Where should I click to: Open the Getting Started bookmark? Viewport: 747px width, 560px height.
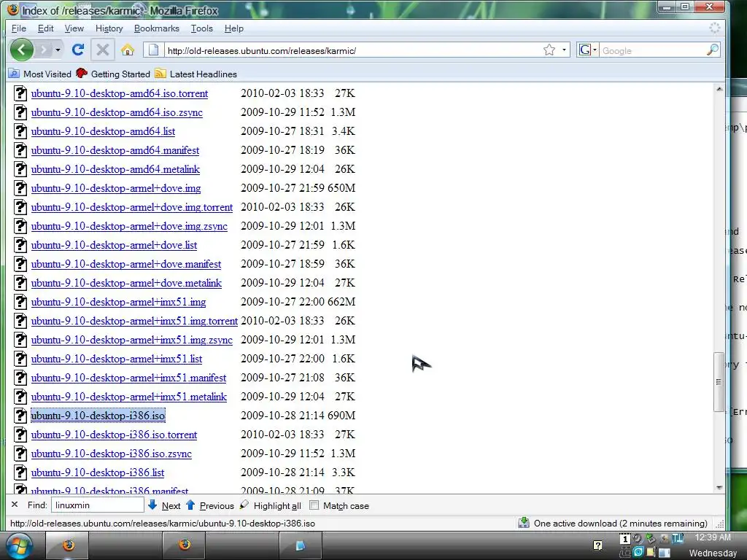pos(113,74)
